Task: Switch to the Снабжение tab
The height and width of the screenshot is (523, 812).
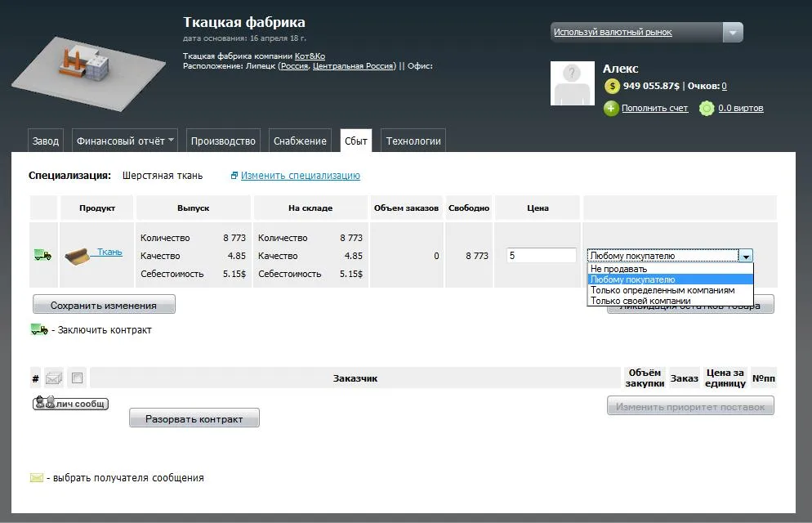Action: (x=300, y=141)
